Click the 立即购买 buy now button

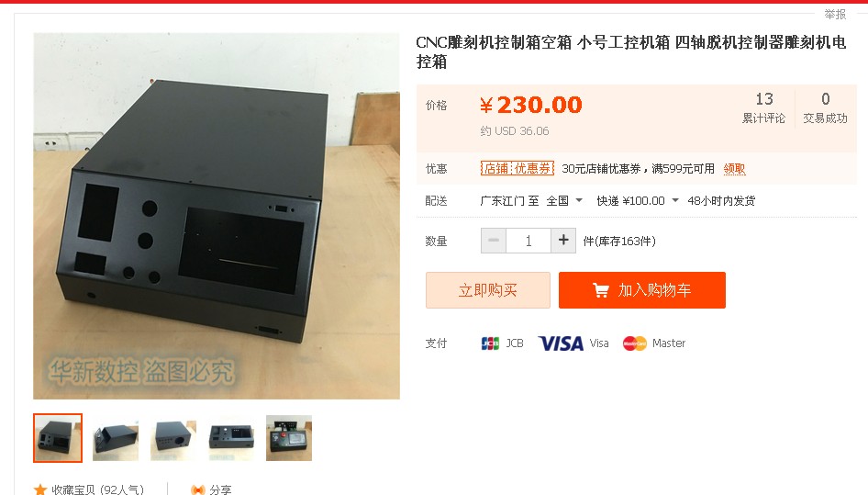(x=488, y=290)
